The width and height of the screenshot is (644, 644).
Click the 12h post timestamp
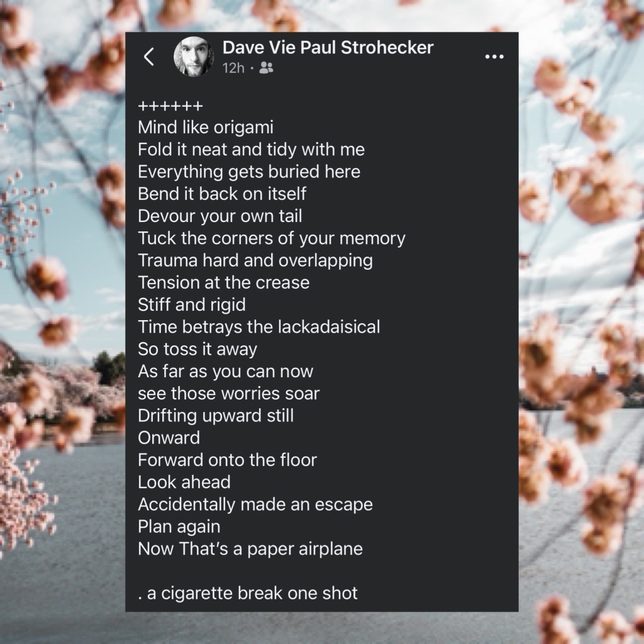[x=233, y=68]
